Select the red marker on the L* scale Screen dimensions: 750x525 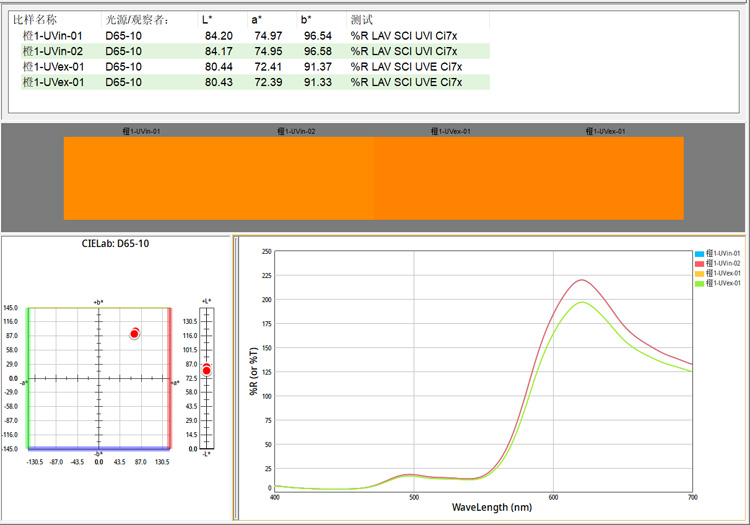(x=206, y=370)
